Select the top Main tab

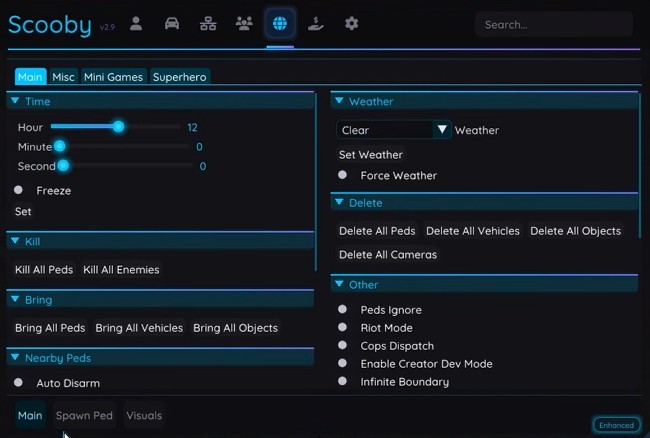point(30,77)
